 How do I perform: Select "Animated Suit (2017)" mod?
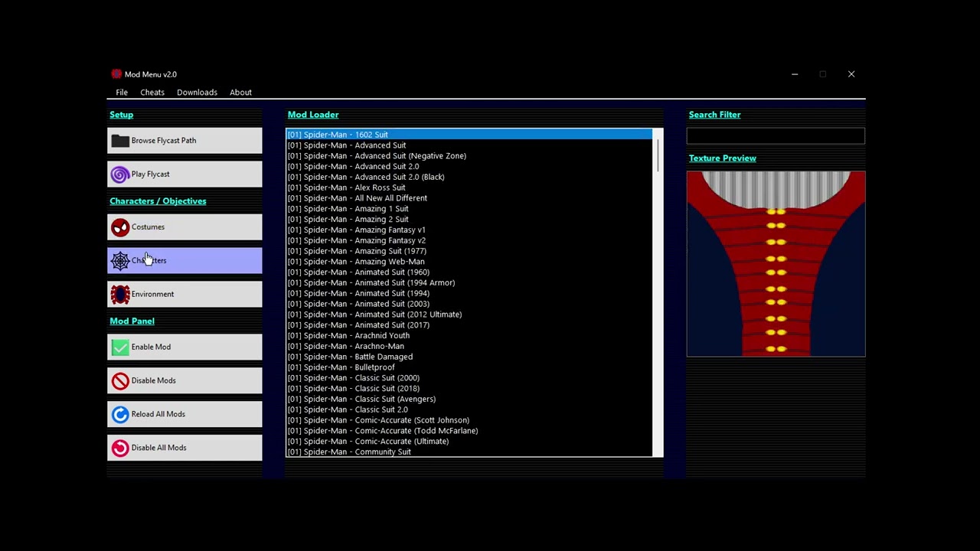click(x=469, y=325)
